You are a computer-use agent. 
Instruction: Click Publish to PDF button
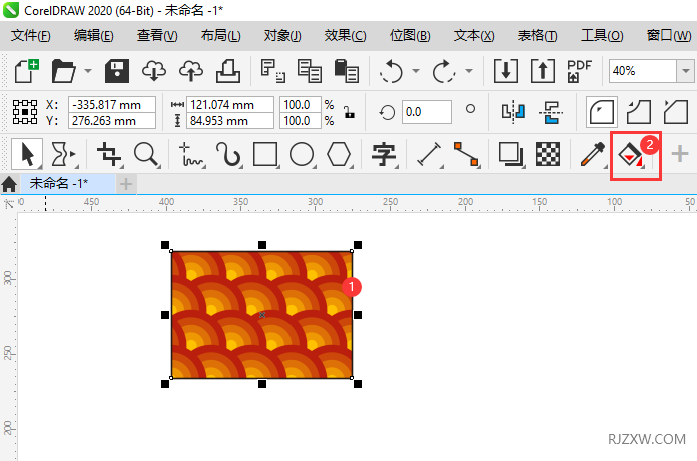[x=579, y=71]
